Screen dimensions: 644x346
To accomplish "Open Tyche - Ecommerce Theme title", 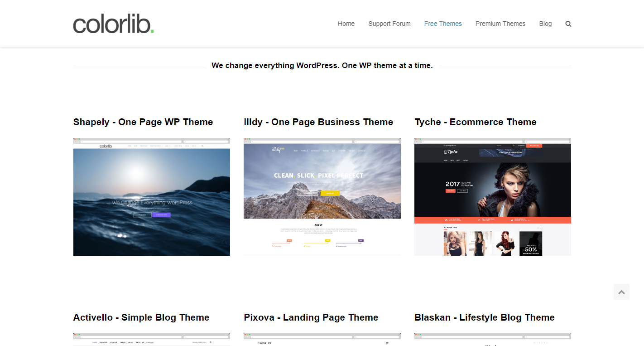I will tap(476, 122).
